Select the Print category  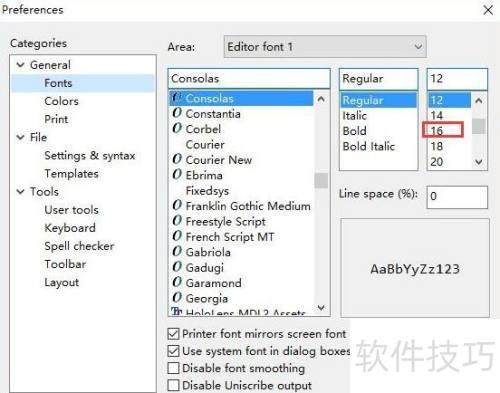(56, 119)
